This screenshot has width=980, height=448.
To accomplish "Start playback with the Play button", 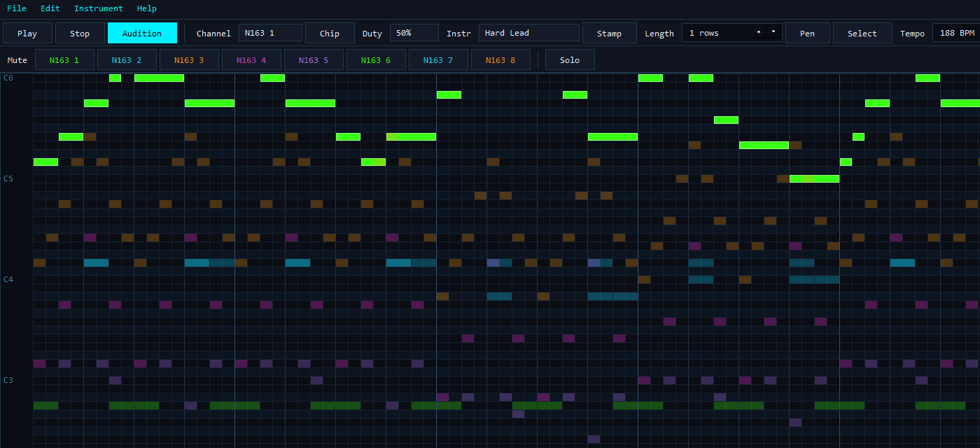I will pyautogui.click(x=27, y=33).
